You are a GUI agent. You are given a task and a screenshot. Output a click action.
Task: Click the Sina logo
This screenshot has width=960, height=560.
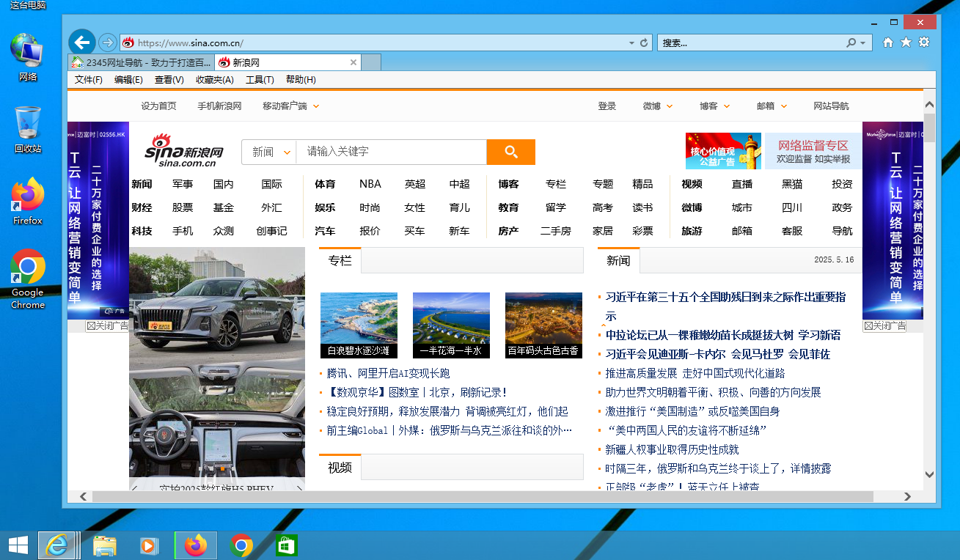[x=183, y=151]
